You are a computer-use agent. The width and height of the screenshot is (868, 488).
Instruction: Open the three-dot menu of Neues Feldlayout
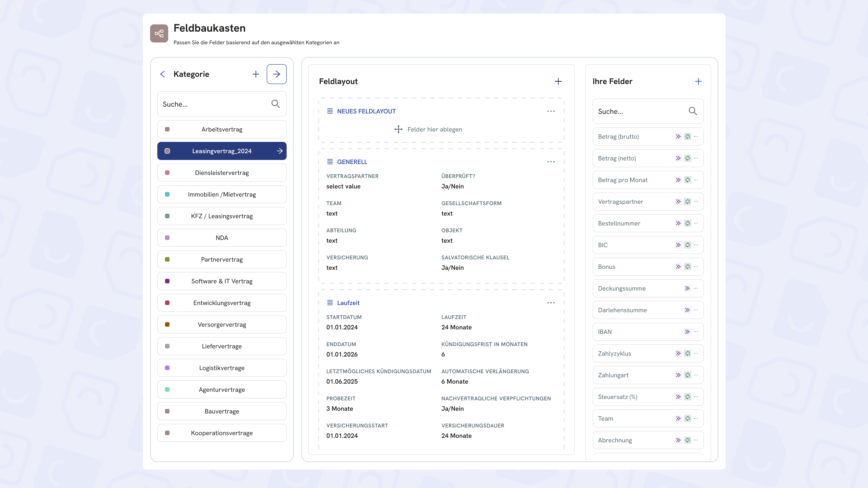551,111
